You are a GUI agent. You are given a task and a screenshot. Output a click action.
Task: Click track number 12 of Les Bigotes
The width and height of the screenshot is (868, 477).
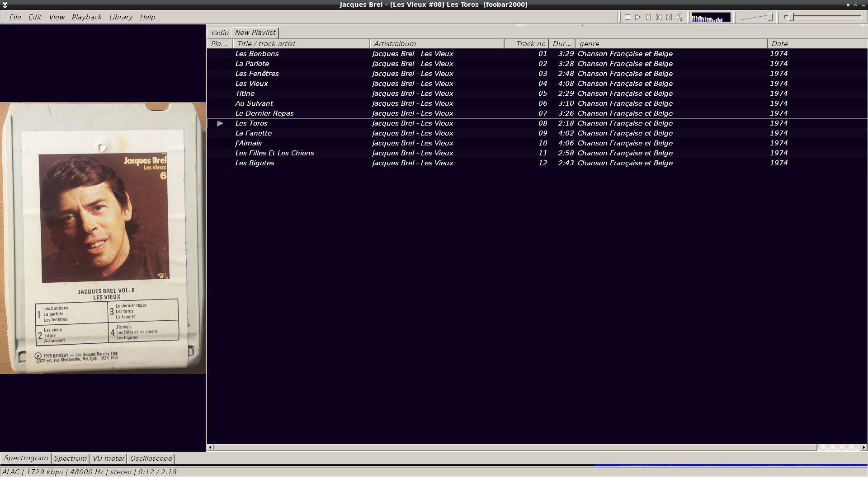tap(543, 163)
